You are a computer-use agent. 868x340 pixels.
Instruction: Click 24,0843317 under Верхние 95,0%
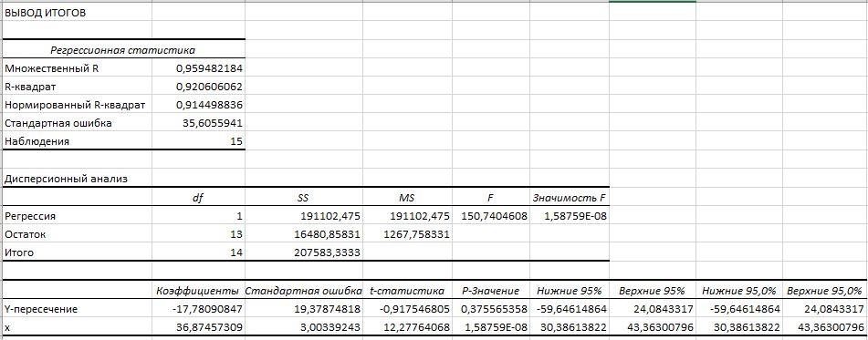[x=832, y=309]
